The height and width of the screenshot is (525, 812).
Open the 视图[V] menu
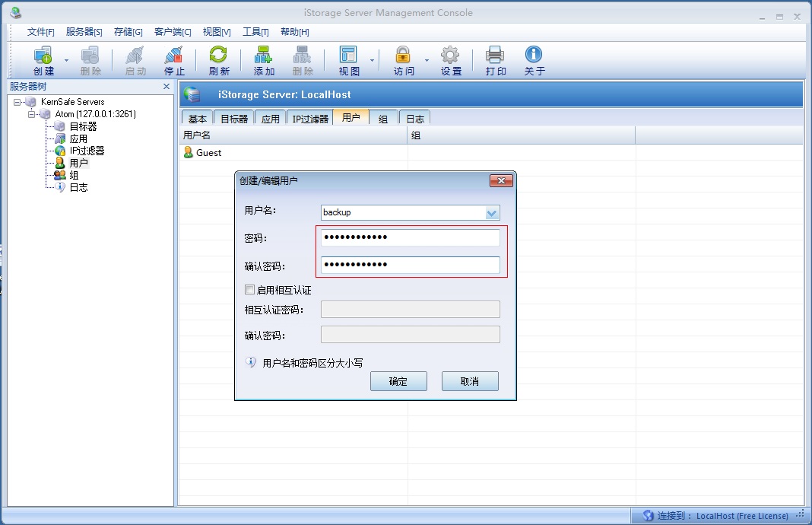coord(217,32)
